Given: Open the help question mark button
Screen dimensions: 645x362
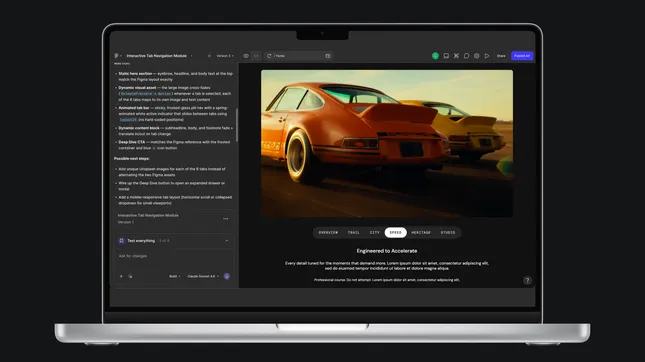Looking at the screenshot, I should (x=527, y=281).
